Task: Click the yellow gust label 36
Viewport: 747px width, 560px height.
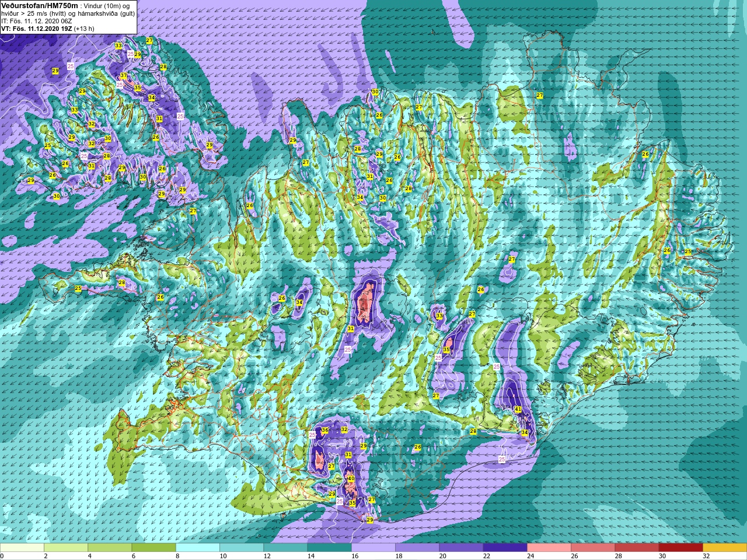Action: pyautogui.click(x=325, y=430)
